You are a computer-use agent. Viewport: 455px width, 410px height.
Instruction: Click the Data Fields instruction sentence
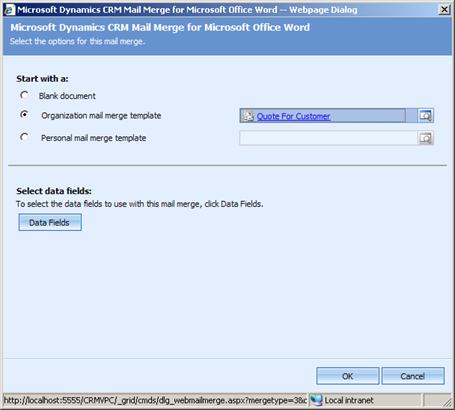140,204
